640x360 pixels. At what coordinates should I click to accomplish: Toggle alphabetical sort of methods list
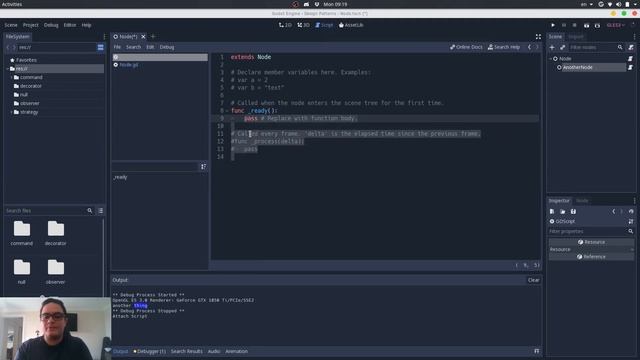[x=203, y=167]
